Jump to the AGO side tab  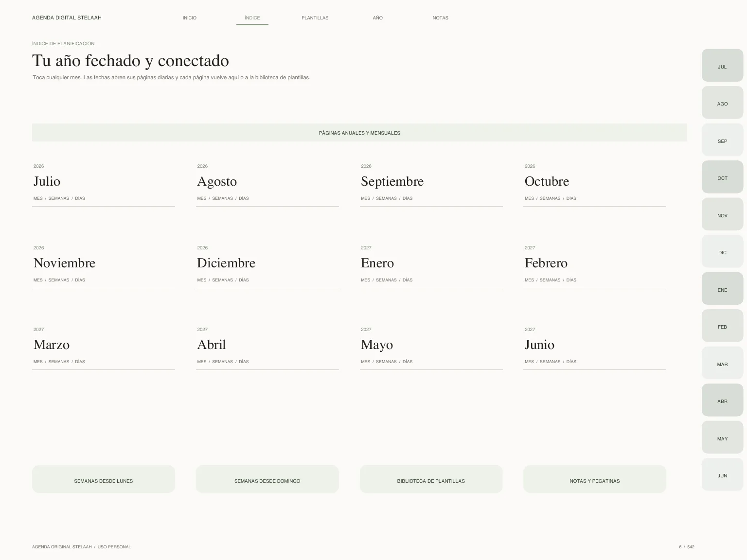point(722,103)
